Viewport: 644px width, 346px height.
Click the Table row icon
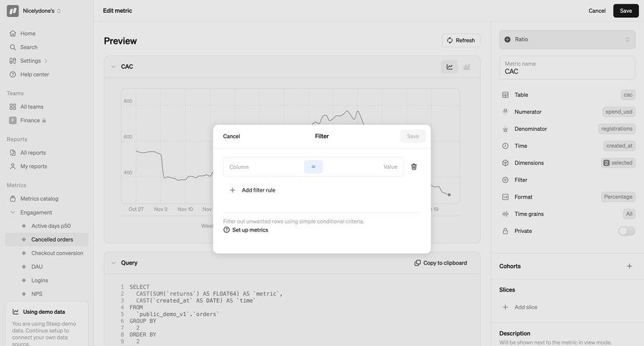pyautogui.click(x=505, y=95)
